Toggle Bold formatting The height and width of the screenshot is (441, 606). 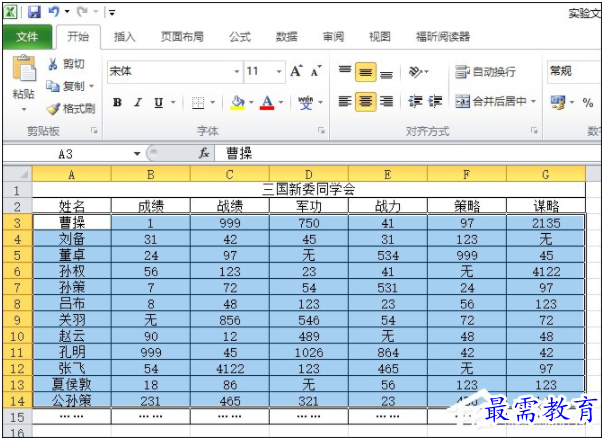pyautogui.click(x=117, y=102)
